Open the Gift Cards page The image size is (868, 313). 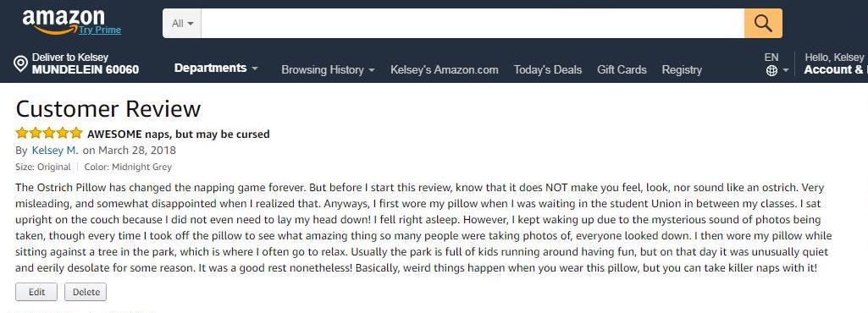tap(622, 69)
